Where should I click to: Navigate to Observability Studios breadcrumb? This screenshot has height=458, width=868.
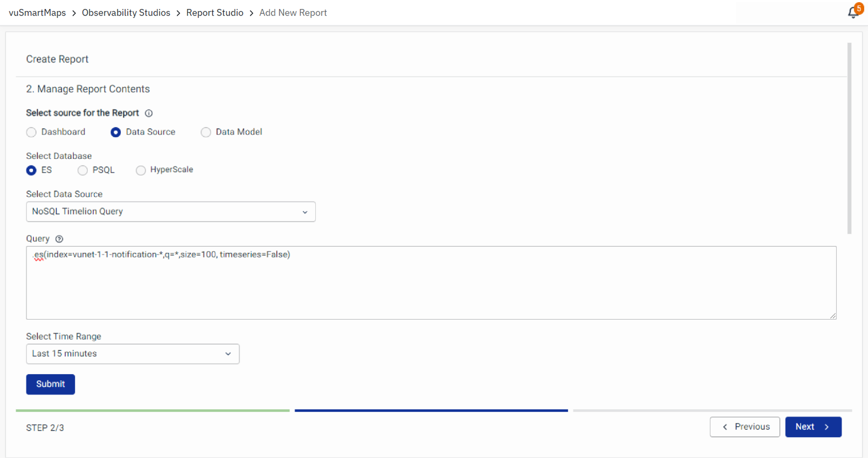pyautogui.click(x=126, y=13)
